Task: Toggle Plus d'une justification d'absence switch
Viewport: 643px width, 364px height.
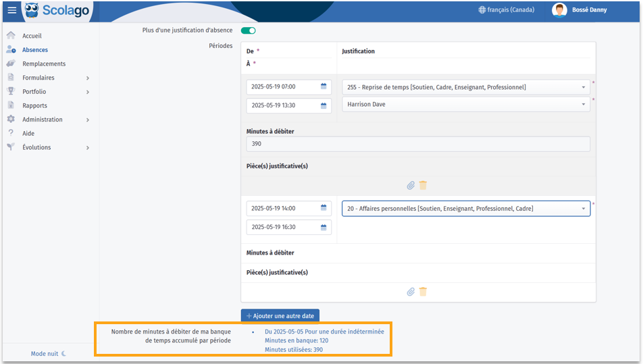Action: coord(248,30)
